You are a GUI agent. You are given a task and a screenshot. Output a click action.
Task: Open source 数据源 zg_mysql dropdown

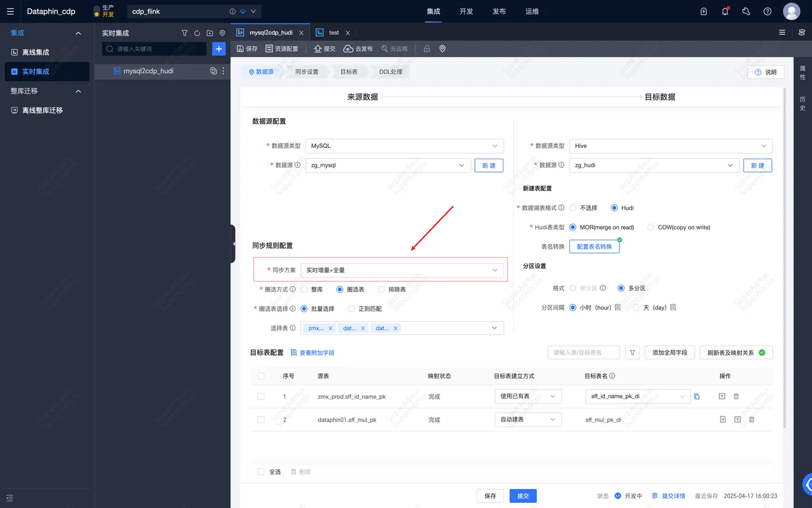[387, 165]
